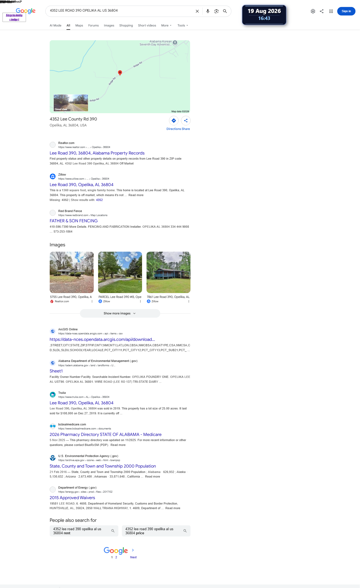Open 2026 Pharmacy Directory Medicare link
Screen dimensions: 364x588
(106, 435)
